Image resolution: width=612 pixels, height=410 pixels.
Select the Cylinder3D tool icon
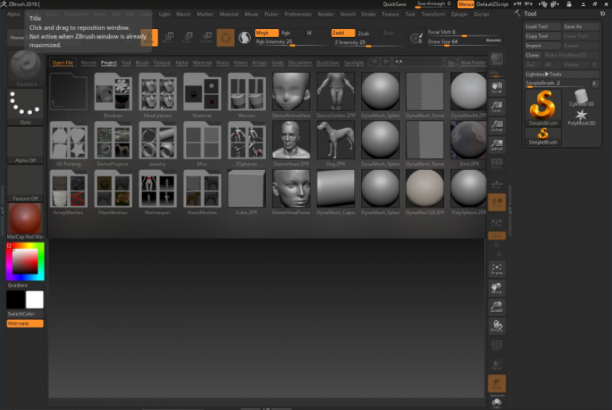coord(581,98)
